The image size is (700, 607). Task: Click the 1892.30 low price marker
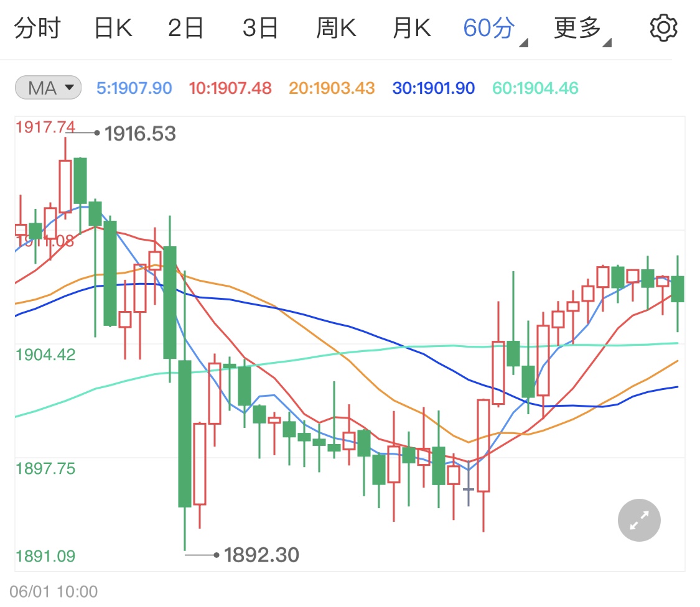tap(261, 555)
